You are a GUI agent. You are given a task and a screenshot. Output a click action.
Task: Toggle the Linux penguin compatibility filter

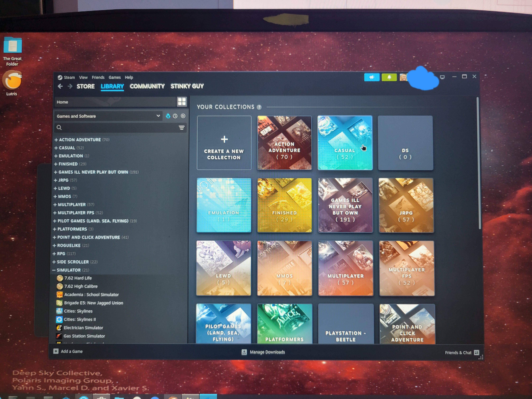(x=168, y=116)
